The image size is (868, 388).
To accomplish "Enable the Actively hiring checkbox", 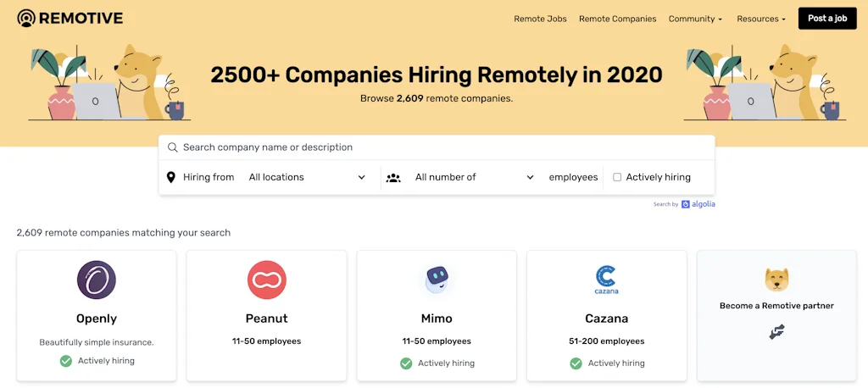I will click(x=617, y=177).
